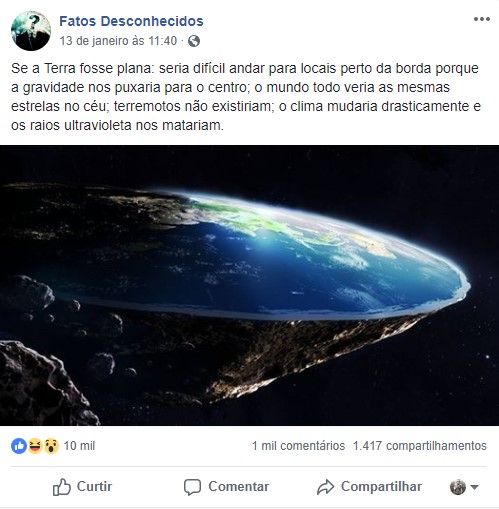Open the three-dot post options menu
This screenshot has height=509, width=499.
click(x=482, y=19)
